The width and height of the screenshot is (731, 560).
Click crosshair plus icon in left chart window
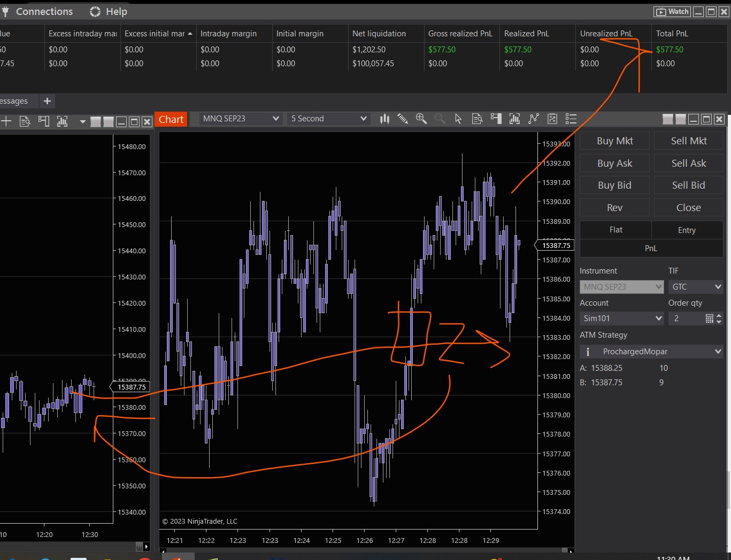6,121
